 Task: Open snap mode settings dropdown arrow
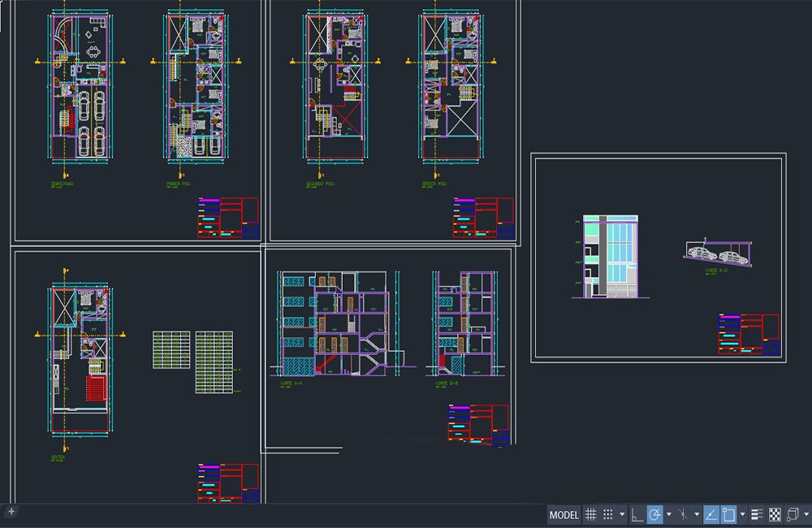622,514
